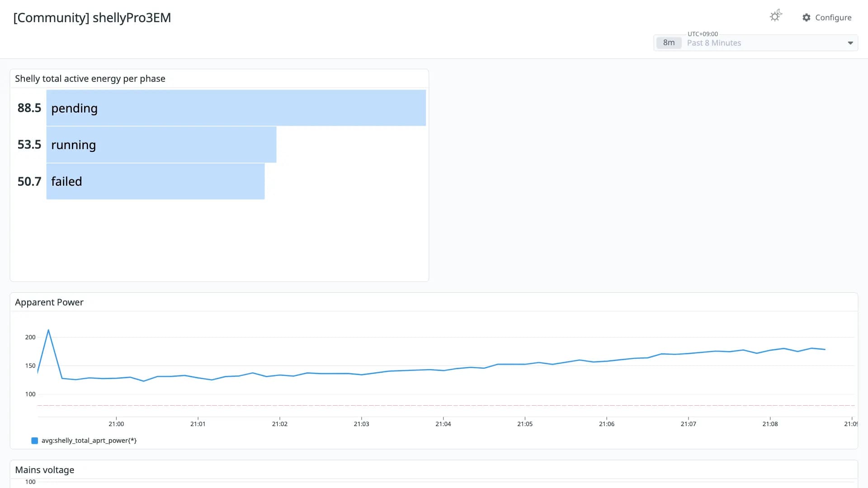Click the 21:08 time axis label

coord(770,424)
